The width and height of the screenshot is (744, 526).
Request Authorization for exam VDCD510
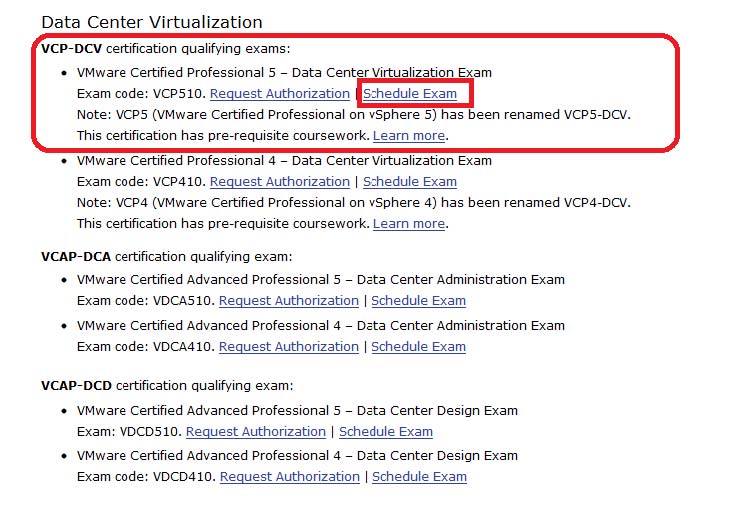pos(256,432)
